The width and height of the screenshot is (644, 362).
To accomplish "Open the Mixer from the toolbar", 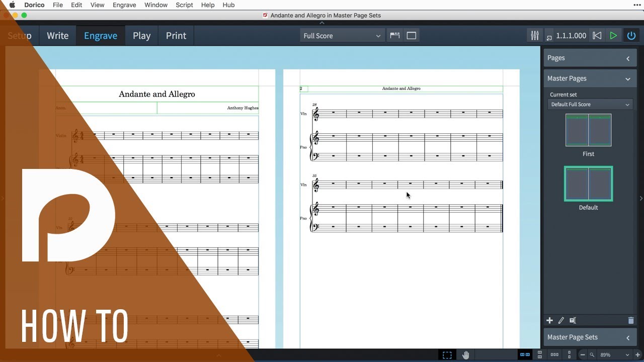I will coord(534,36).
